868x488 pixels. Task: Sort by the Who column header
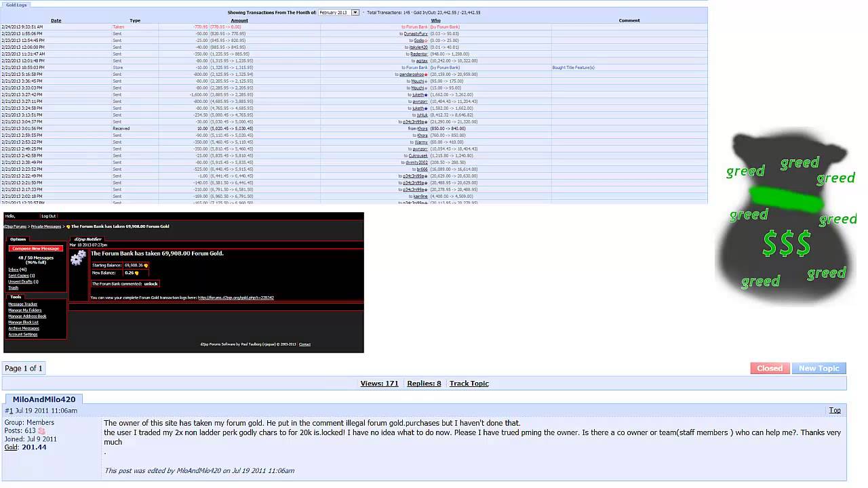[x=436, y=20]
